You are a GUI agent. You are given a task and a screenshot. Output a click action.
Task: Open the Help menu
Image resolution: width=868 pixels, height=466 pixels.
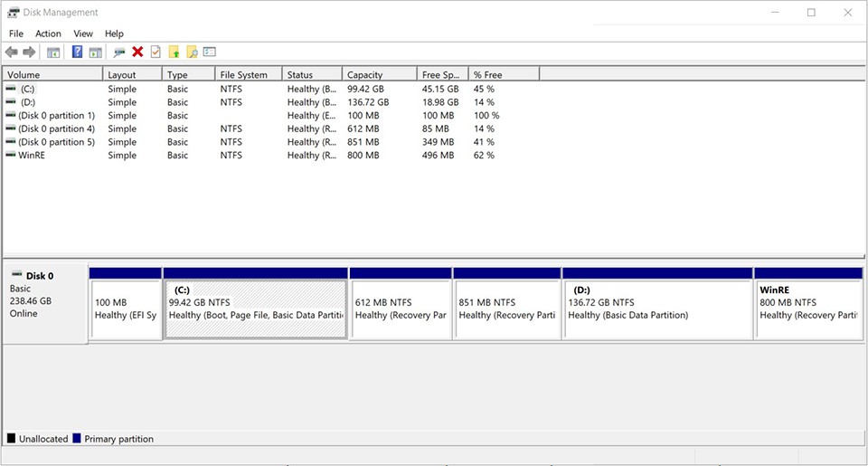(x=114, y=33)
